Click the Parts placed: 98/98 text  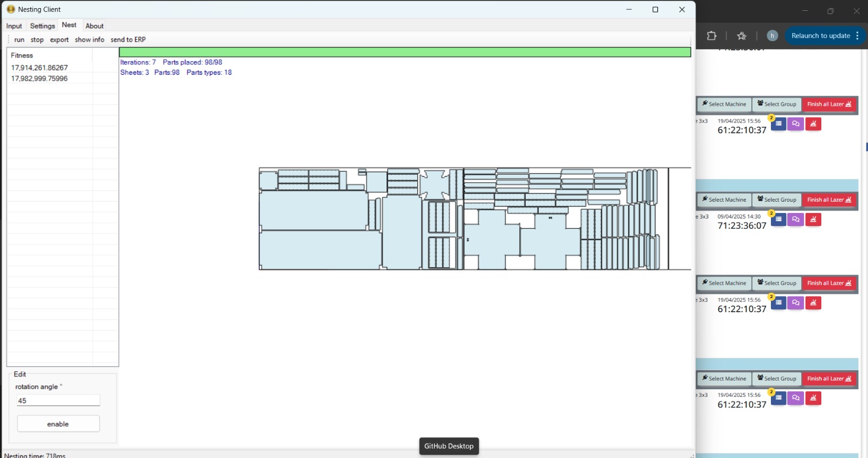pyautogui.click(x=192, y=62)
